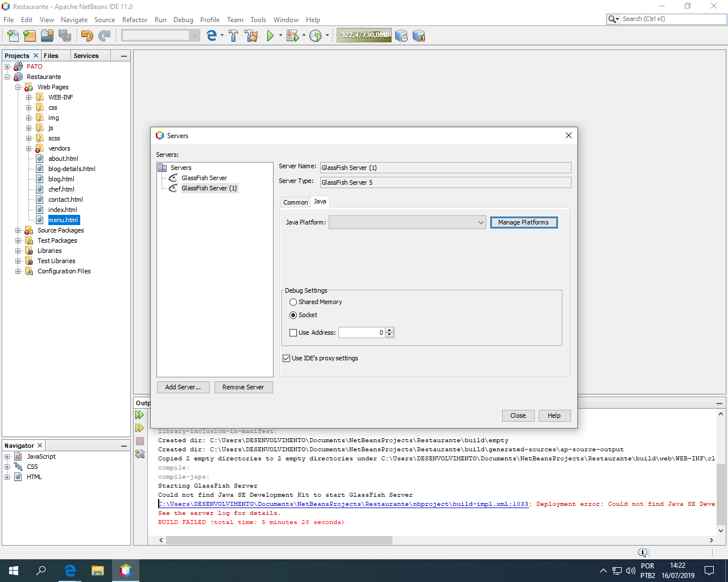Open the Refactor menu
This screenshot has height=582, width=728.
point(135,20)
